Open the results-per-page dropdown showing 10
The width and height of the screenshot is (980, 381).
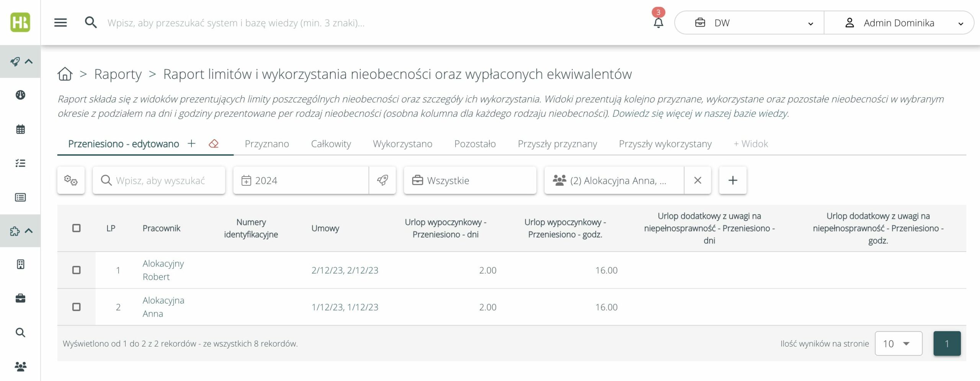tap(898, 343)
